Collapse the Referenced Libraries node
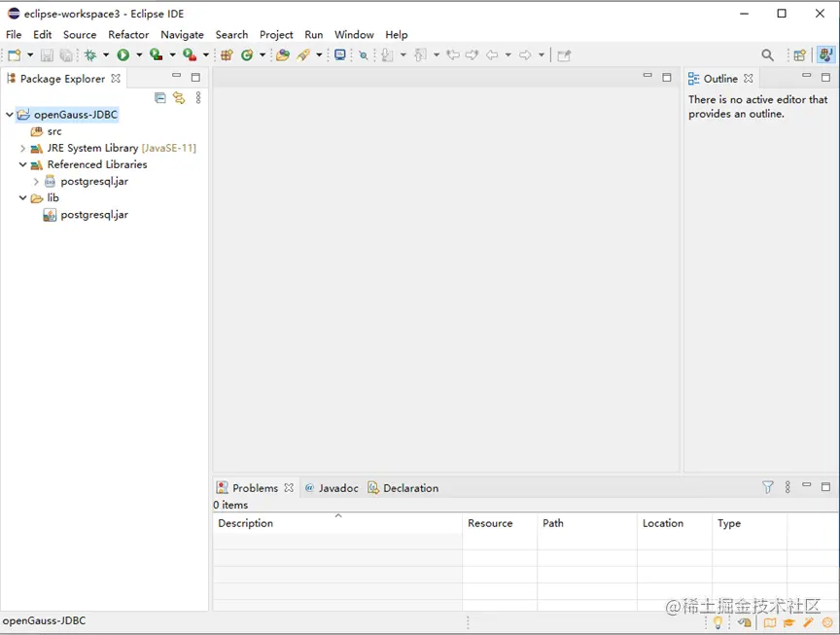Viewport: 840px width, 635px height. (22, 164)
